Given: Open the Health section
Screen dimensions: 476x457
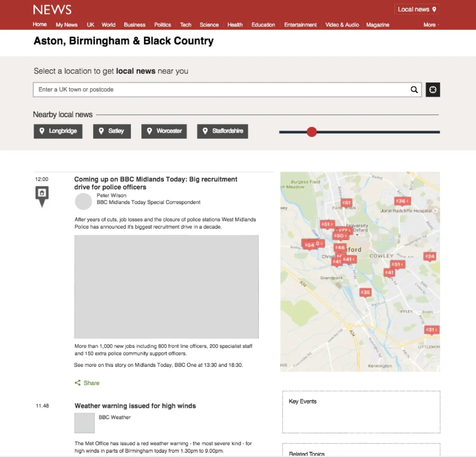Looking at the screenshot, I should (235, 25).
